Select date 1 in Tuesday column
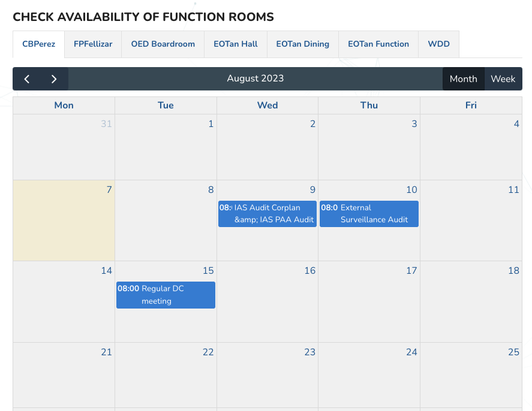This screenshot has height=411, width=532. point(211,125)
